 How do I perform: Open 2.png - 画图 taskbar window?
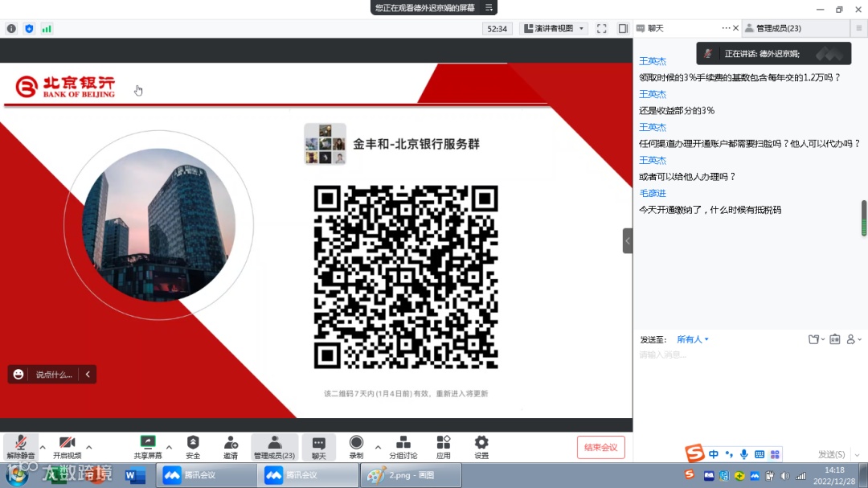pos(410,475)
